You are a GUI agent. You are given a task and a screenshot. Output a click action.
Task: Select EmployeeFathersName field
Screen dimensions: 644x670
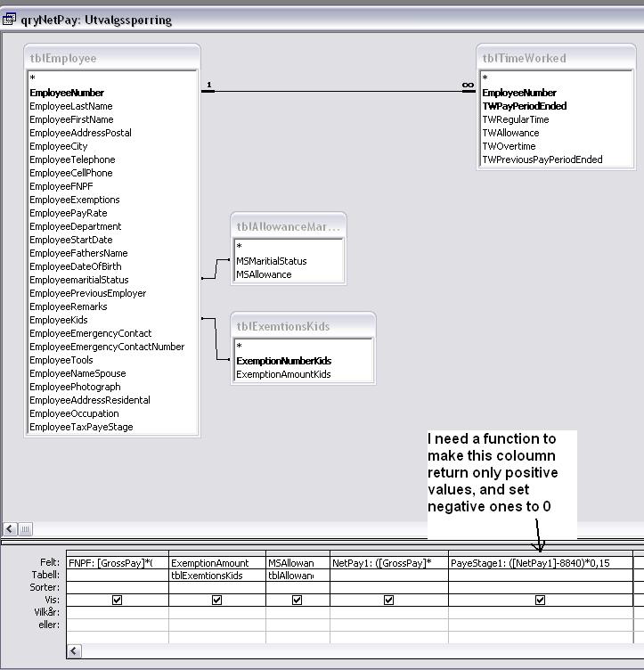[x=112, y=253]
